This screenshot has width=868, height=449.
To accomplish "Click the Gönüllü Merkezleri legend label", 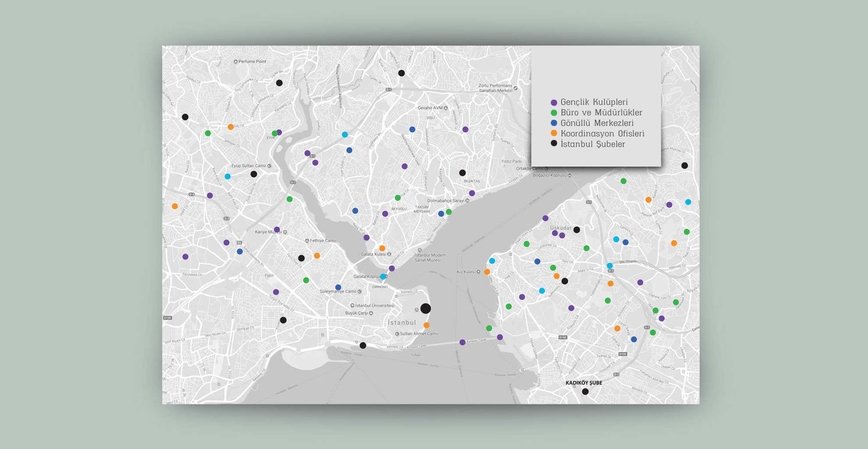I will pos(597,123).
